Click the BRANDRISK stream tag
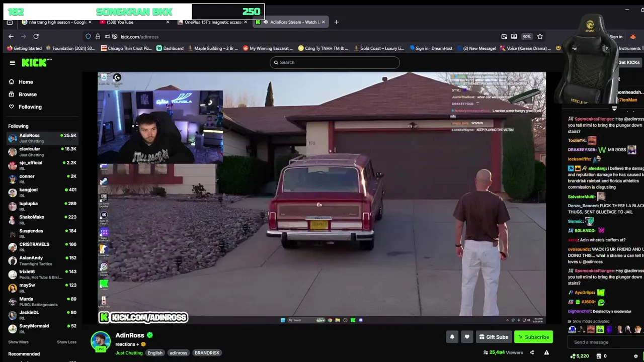Image resolution: width=644 pixels, height=362 pixels. pos(207,353)
